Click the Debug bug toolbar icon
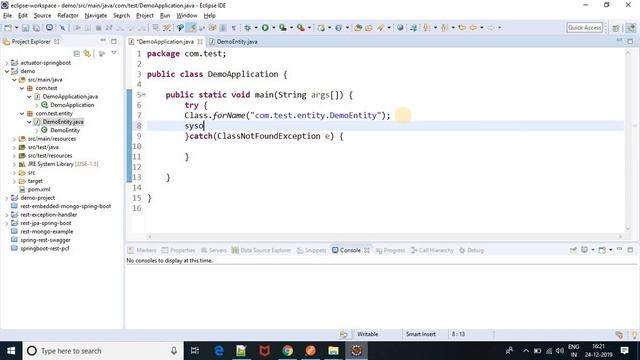This screenshot has height=360, width=640. click(x=247, y=28)
